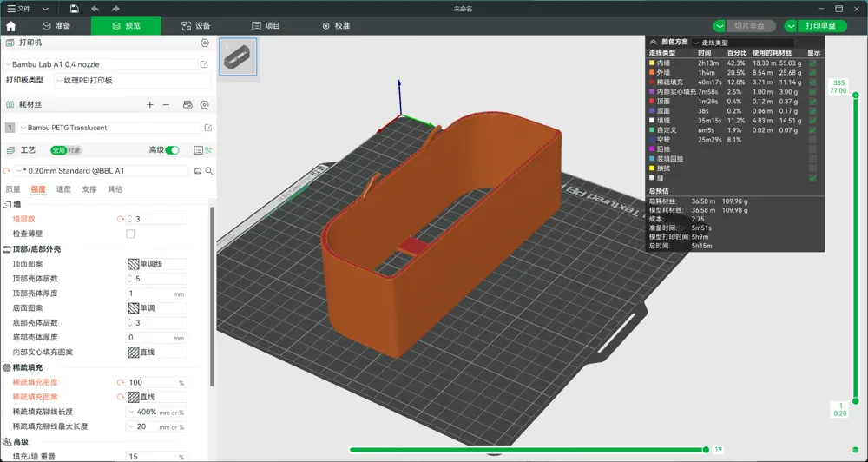Viewport: 868px width, 462px height.
Task: Click the home icon in the top bar
Action: click(x=11, y=26)
